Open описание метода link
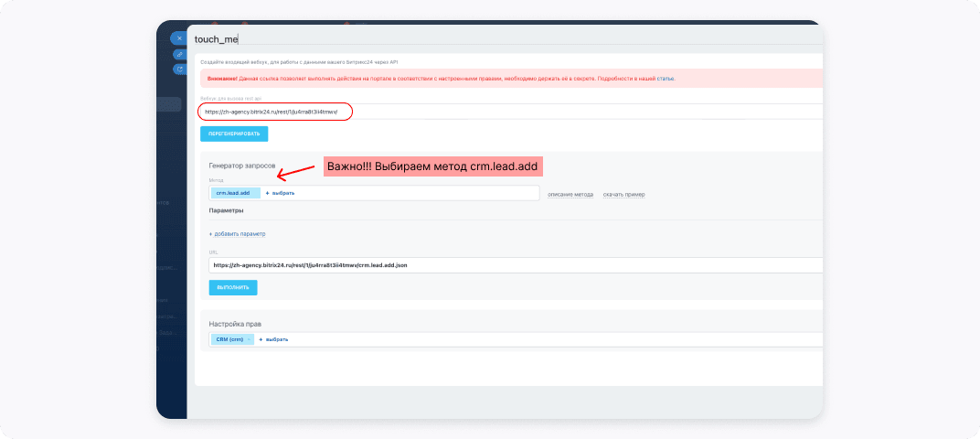 tap(570, 195)
